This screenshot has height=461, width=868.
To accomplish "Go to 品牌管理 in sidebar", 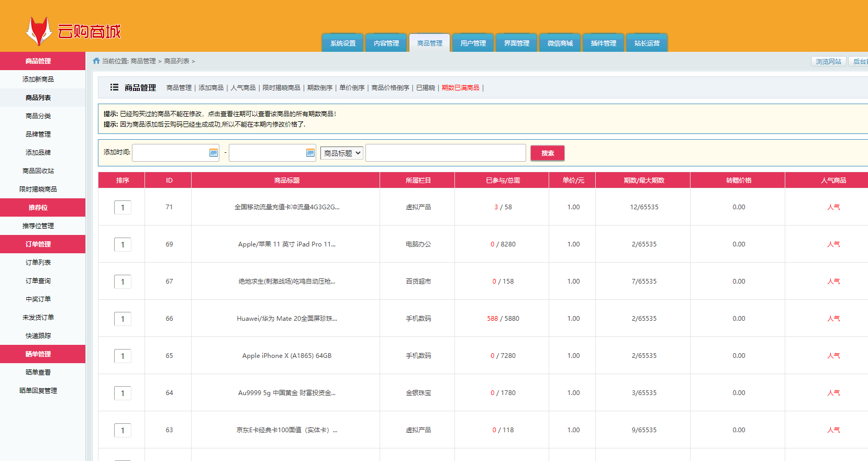I will (38, 134).
